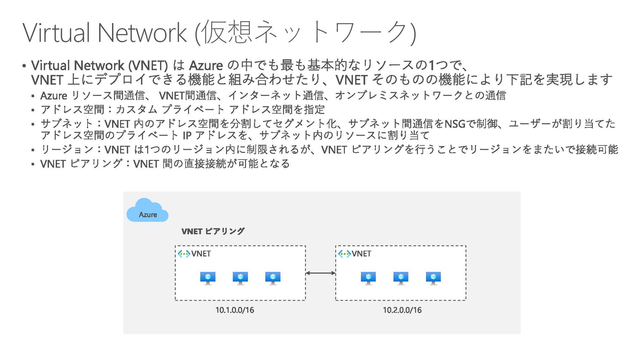Click the line starting 'Virtual Network (VNET) は Azure'
Image resolution: width=644 pixels, height=362 pixels.
click(250, 65)
